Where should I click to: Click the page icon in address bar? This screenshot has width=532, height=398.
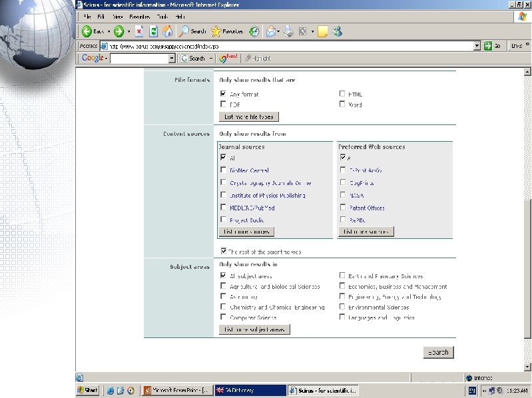[104, 46]
